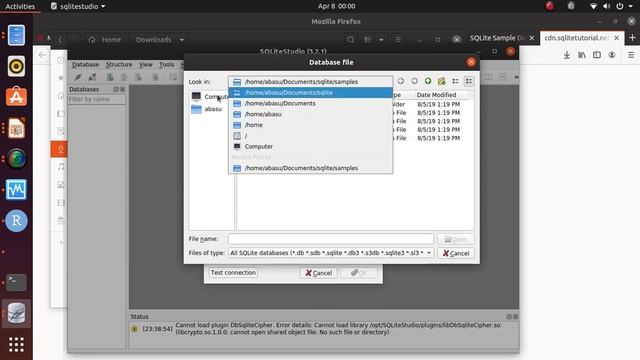Viewport: 640px width, 360px height.
Task: Open Firefox hamburger menu
Action: click(x=631, y=55)
